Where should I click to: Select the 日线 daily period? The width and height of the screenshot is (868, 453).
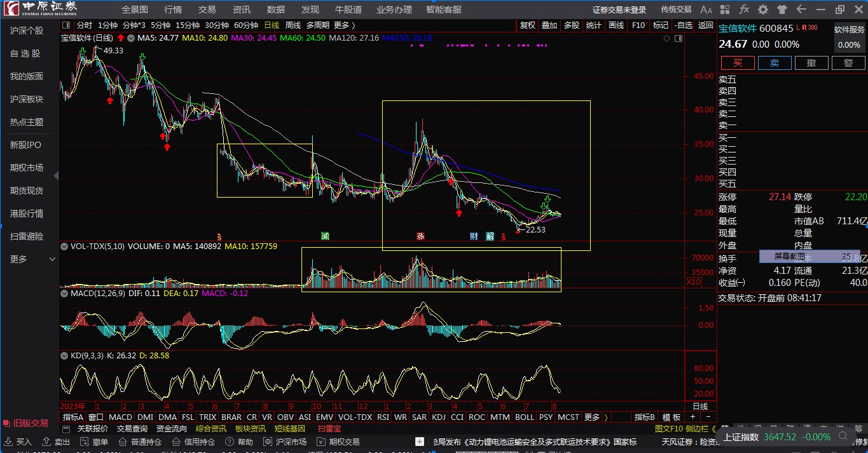coord(272,25)
